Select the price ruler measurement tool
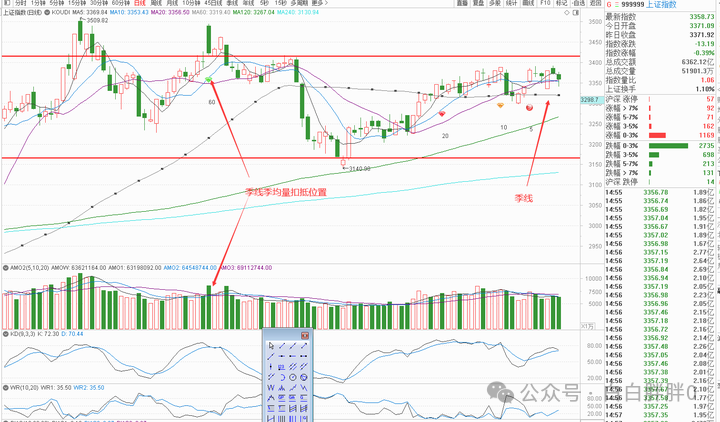This screenshot has height=422, width=720. pos(281,366)
